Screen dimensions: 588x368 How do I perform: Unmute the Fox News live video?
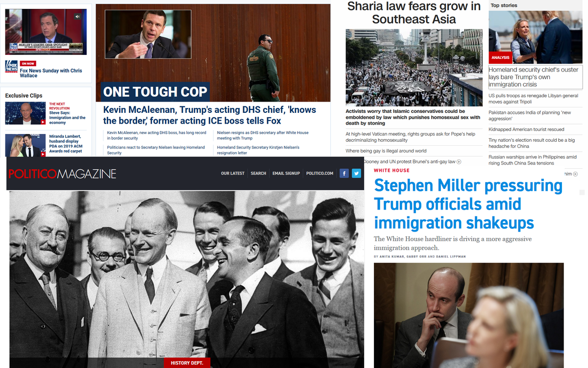[77, 16]
